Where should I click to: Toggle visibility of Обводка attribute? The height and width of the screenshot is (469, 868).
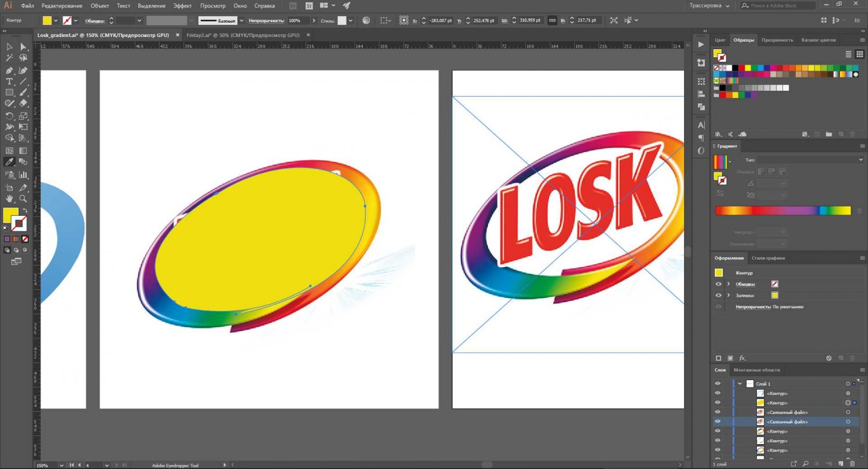pos(718,284)
